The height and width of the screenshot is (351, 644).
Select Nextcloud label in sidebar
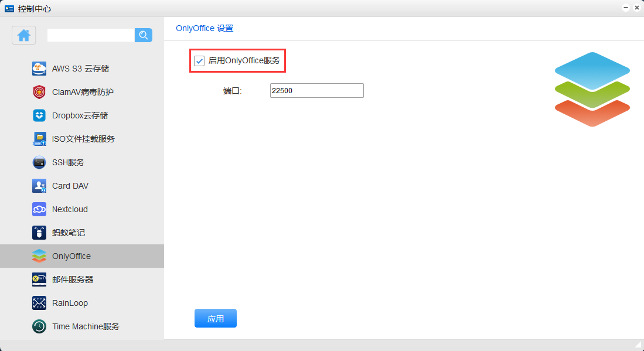(x=70, y=209)
